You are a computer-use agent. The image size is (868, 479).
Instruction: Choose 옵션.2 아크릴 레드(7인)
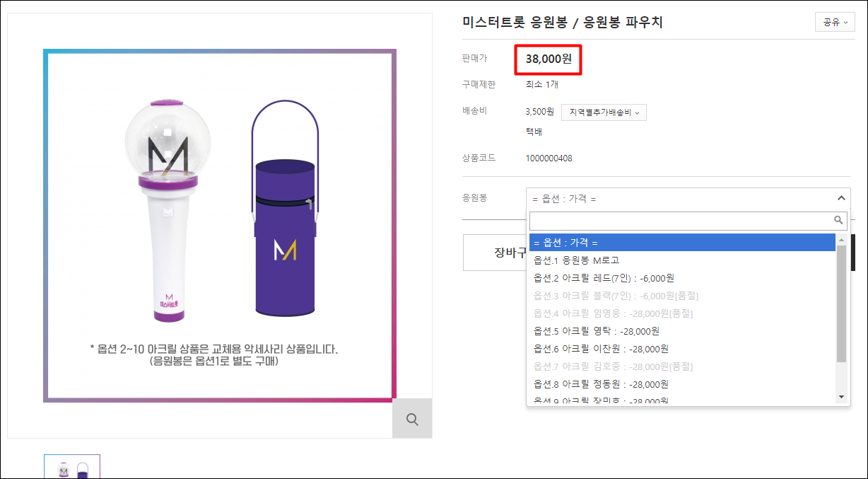(682, 278)
